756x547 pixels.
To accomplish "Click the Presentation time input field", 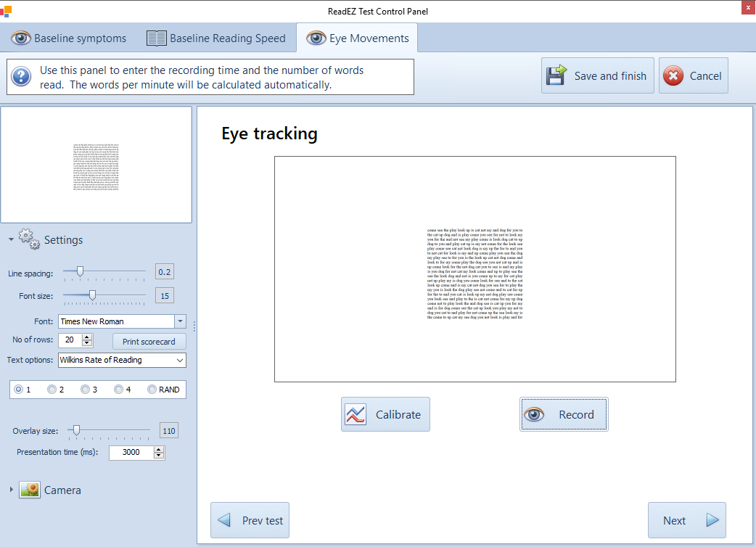I will [x=131, y=453].
